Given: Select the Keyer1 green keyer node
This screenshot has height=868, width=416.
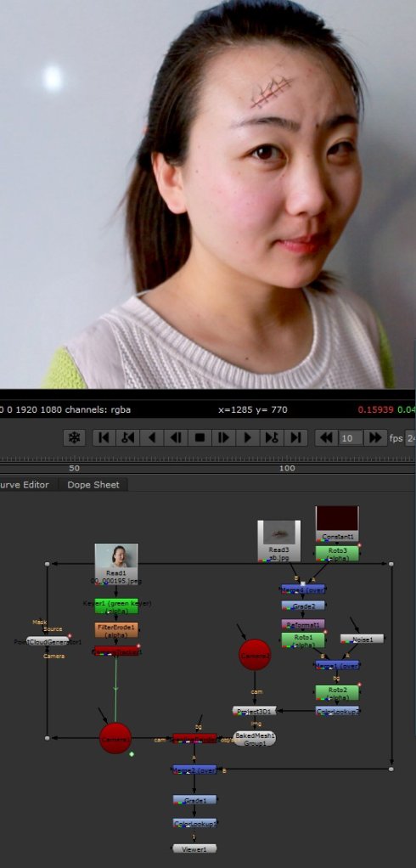Looking at the screenshot, I should [116, 606].
